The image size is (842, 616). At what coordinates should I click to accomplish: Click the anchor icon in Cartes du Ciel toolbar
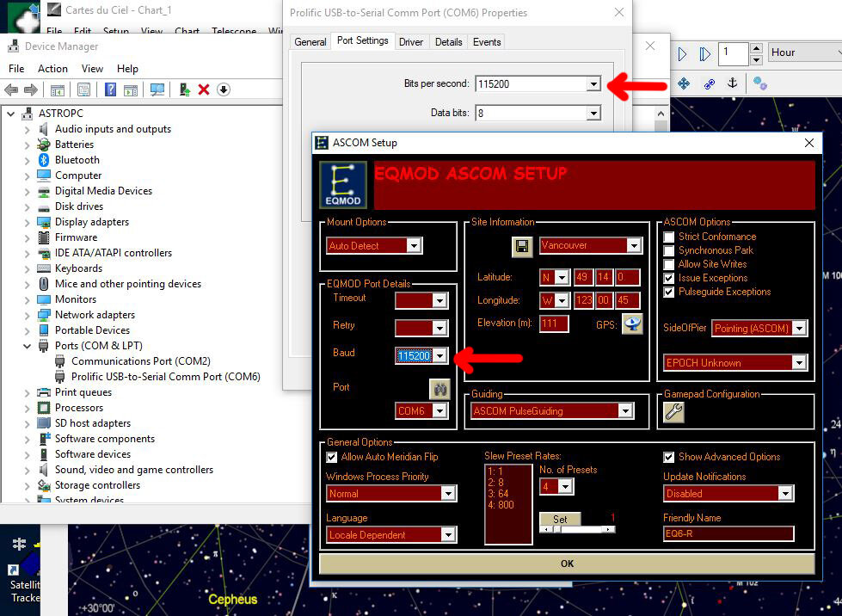732,83
